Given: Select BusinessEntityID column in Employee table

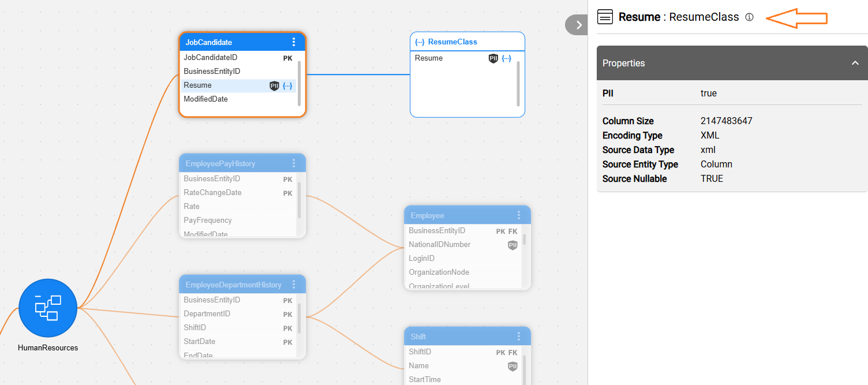Looking at the screenshot, I should pyautogui.click(x=463, y=231).
